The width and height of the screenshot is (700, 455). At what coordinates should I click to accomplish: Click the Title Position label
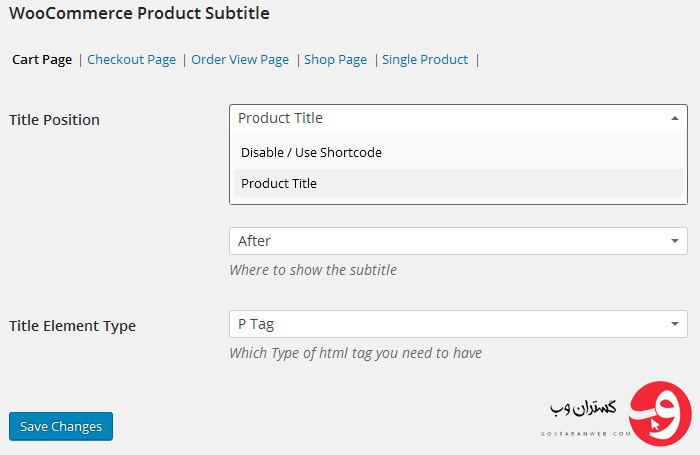coord(54,120)
